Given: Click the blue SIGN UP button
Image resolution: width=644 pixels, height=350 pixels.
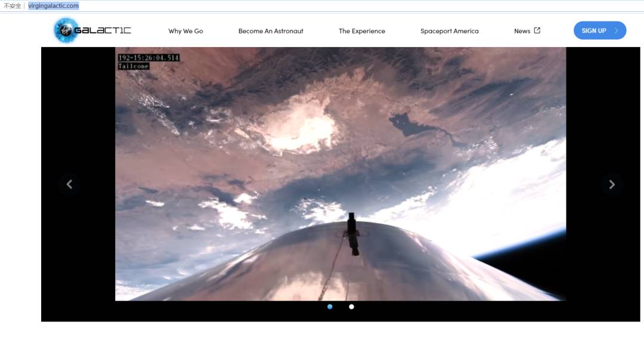Looking at the screenshot, I should click(x=600, y=30).
